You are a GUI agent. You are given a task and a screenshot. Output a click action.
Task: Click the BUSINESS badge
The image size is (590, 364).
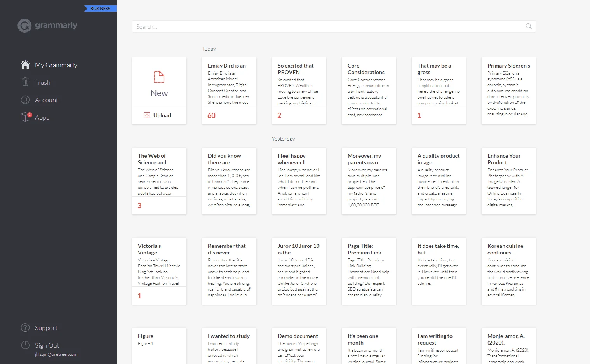click(100, 9)
